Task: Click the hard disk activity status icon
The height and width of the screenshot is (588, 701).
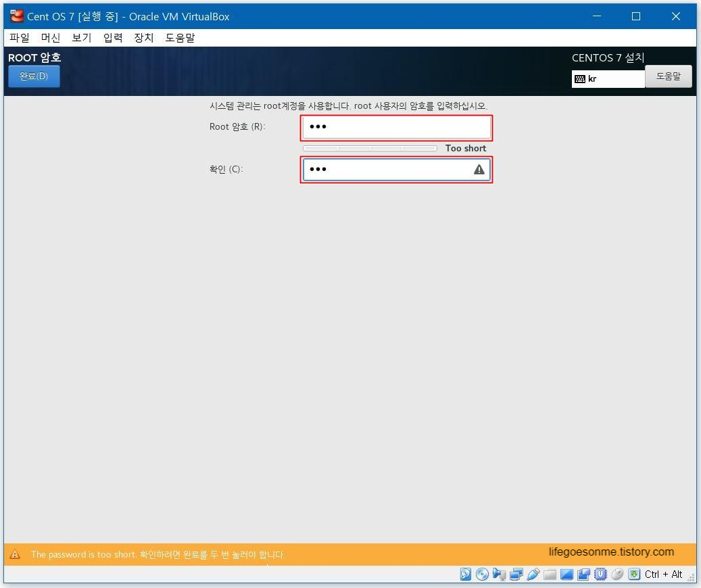Action: point(465,574)
